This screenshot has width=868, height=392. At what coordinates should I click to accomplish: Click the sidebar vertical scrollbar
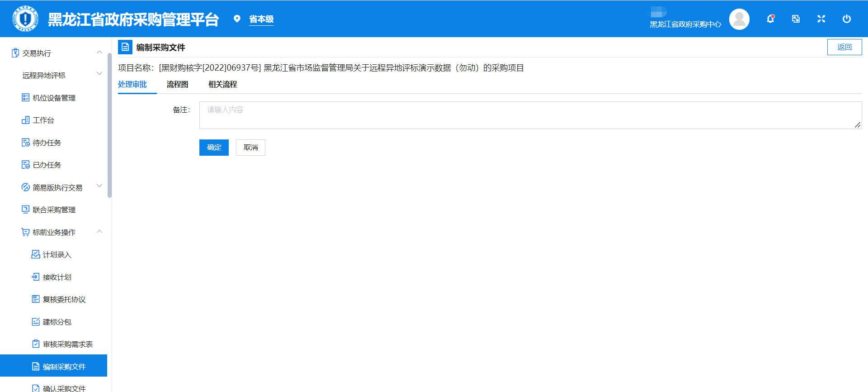click(x=109, y=125)
